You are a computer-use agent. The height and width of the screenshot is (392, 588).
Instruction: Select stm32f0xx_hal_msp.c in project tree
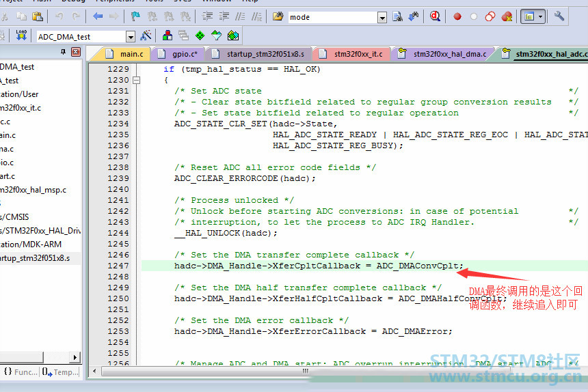[x=33, y=190]
